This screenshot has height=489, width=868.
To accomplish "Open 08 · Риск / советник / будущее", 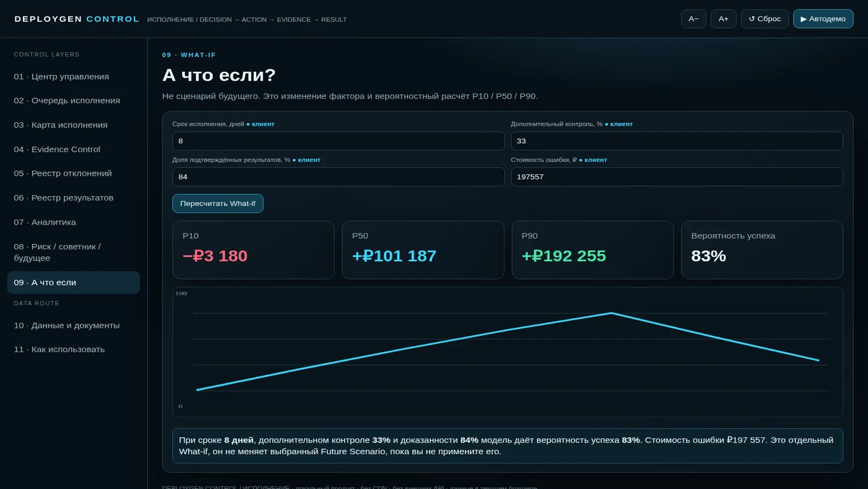I will pos(73,252).
